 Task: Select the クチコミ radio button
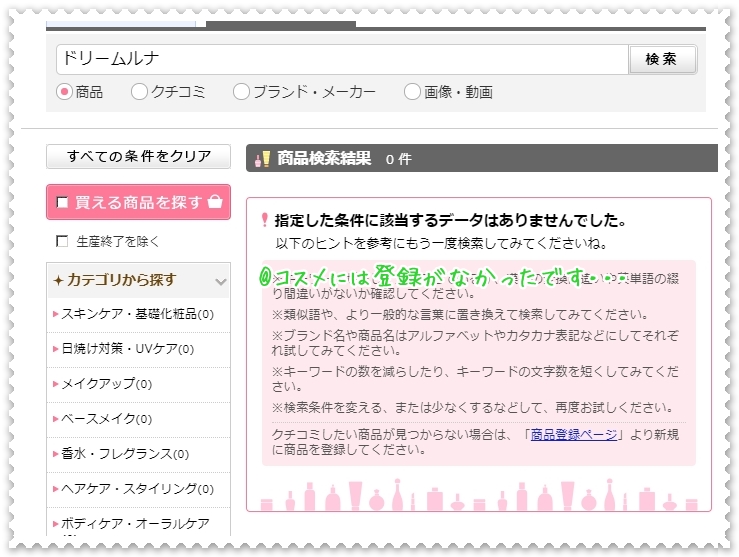click(139, 92)
